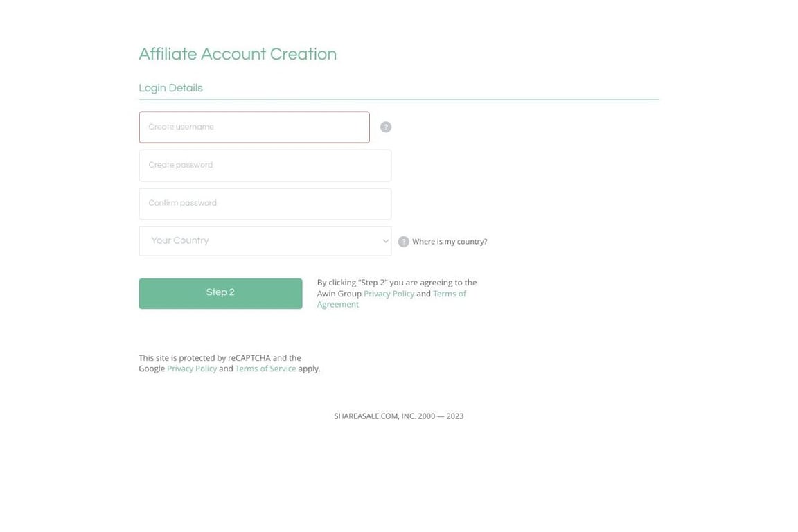Click the help icon next to country selector
The image size is (798, 532).
[402, 240]
